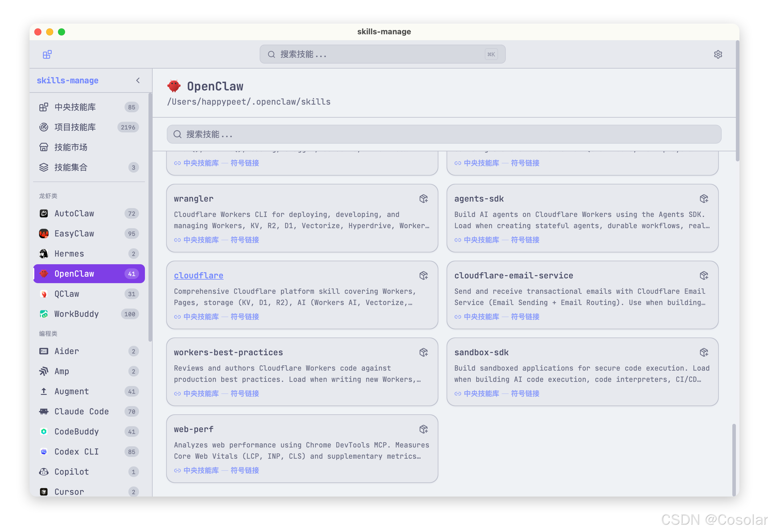The height and width of the screenshot is (532, 769).
Task: Select CodeBuddy in the sidebar
Action: [89, 431]
